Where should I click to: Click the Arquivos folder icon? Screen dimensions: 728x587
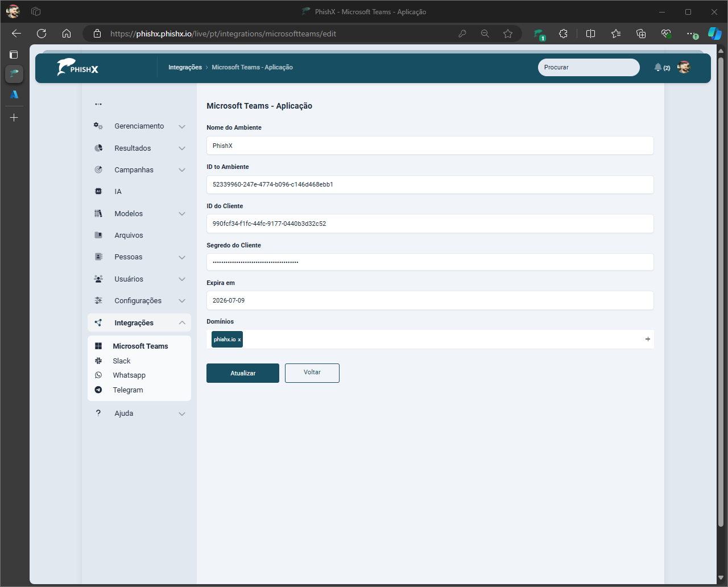(x=98, y=235)
